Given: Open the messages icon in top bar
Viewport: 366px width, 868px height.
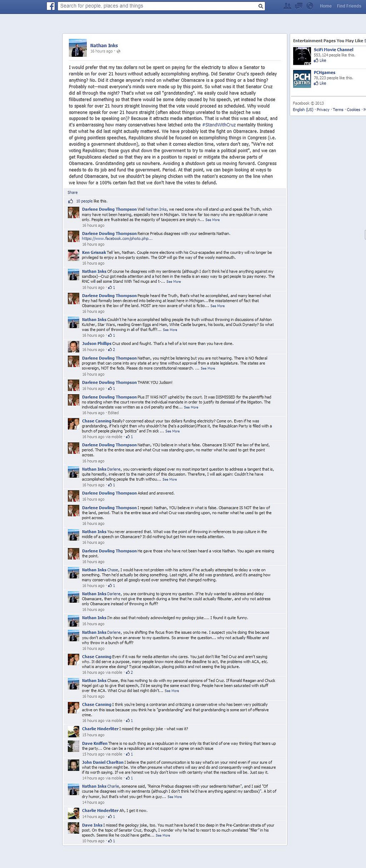Looking at the screenshot, I should (x=299, y=6).
